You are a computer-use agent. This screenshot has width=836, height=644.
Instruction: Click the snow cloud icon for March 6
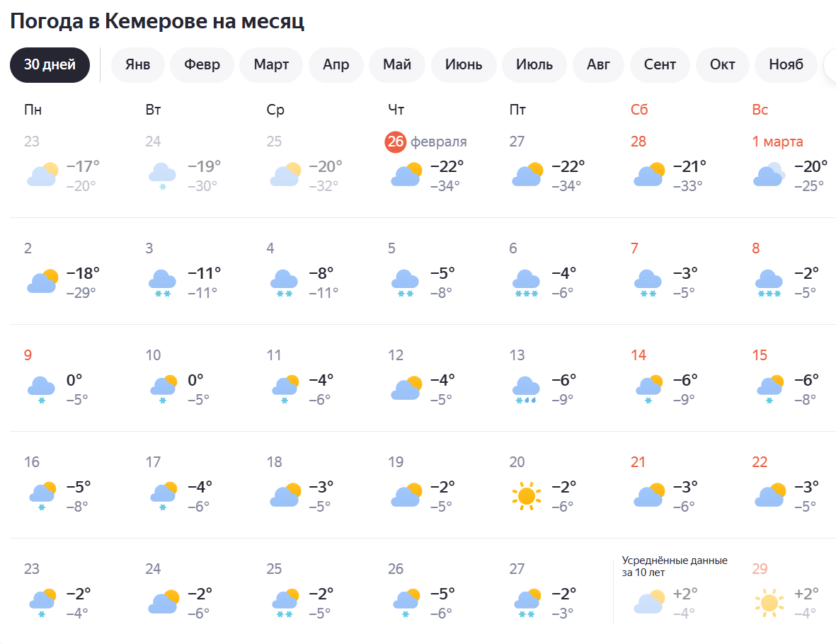click(x=526, y=282)
